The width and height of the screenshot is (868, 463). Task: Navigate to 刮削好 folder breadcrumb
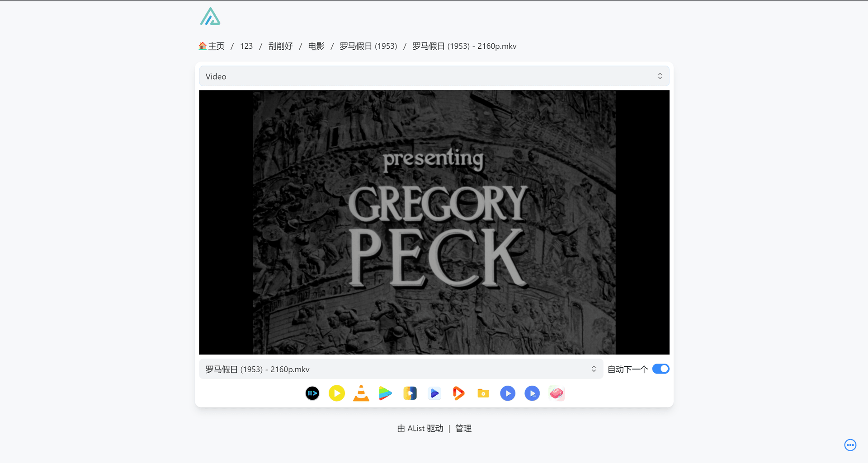(x=281, y=46)
